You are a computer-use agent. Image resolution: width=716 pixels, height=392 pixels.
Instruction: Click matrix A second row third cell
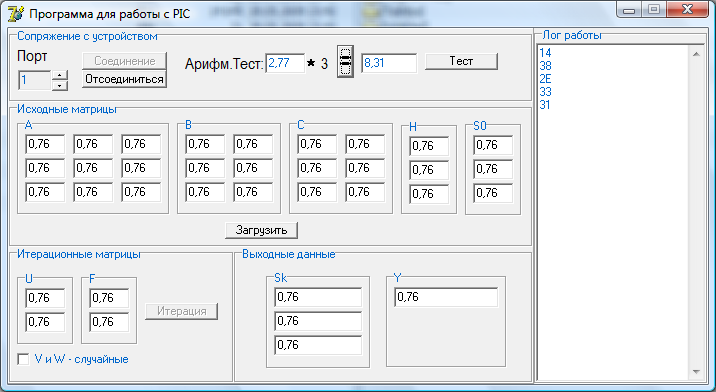141,168
